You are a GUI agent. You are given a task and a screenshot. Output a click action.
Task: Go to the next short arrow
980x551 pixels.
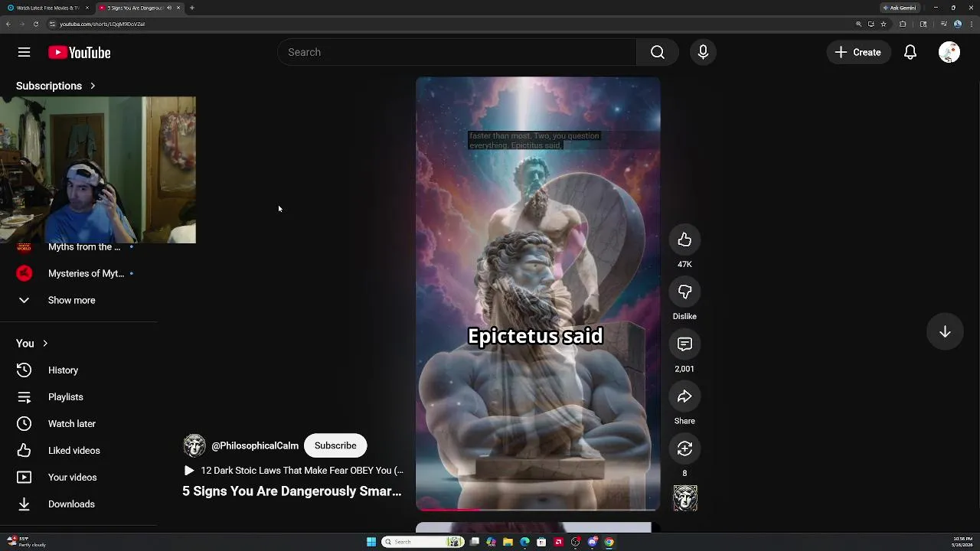(945, 331)
